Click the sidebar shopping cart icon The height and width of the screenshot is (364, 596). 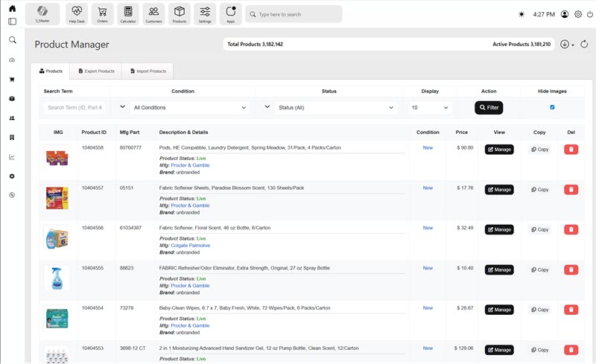[12, 79]
